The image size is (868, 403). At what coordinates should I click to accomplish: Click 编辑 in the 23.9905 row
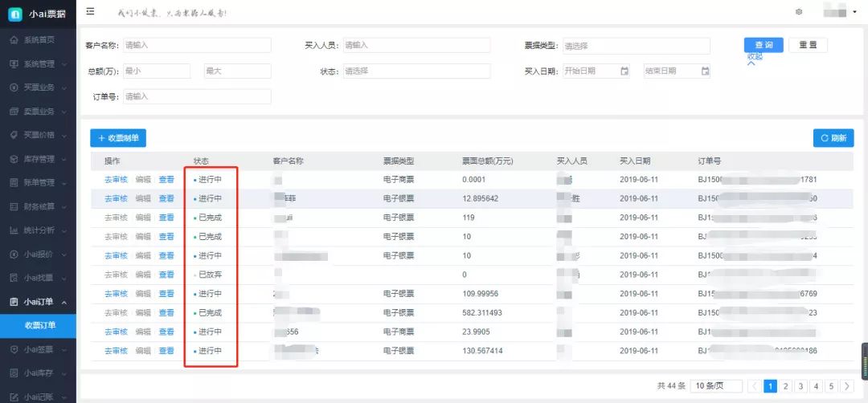[143, 332]
